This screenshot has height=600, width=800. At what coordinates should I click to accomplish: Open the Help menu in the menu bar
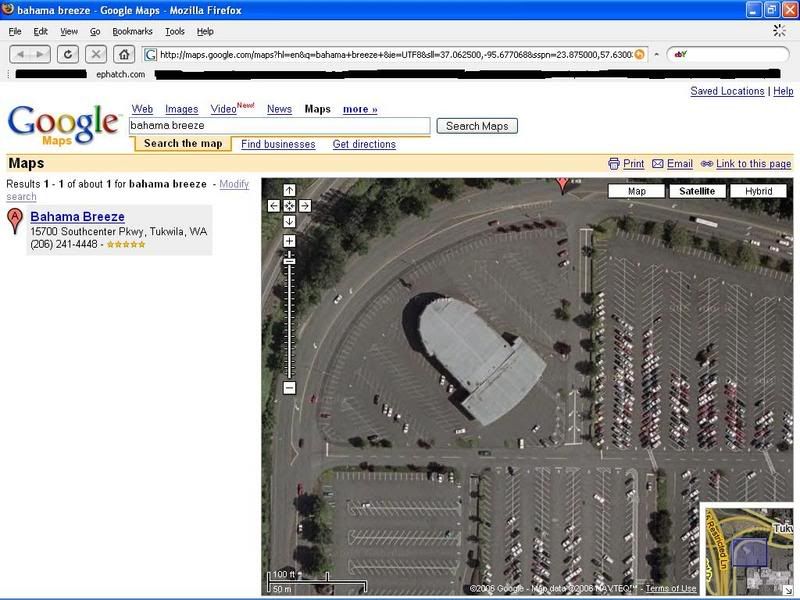205,32
